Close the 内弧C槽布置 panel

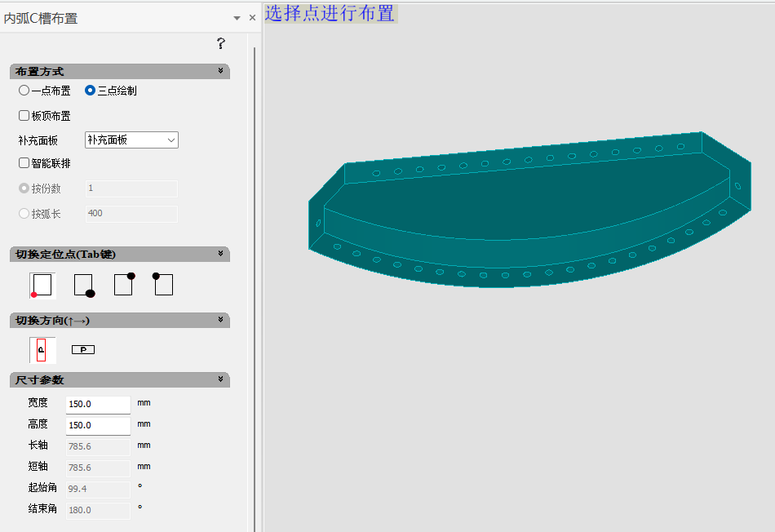252,18
